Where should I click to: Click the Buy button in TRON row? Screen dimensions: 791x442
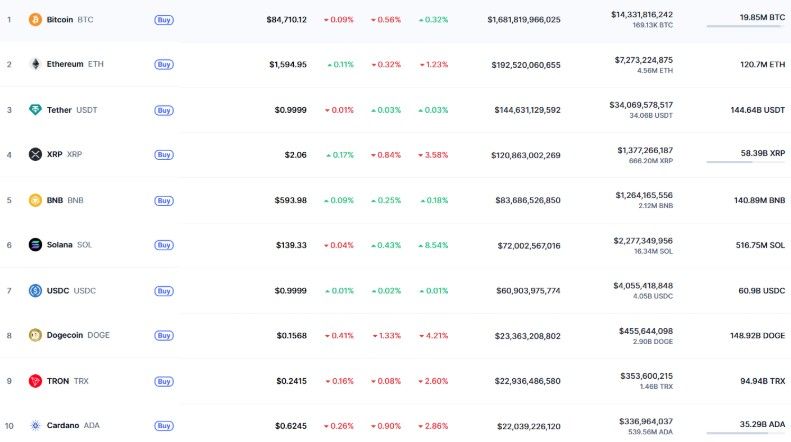[164, 381]
